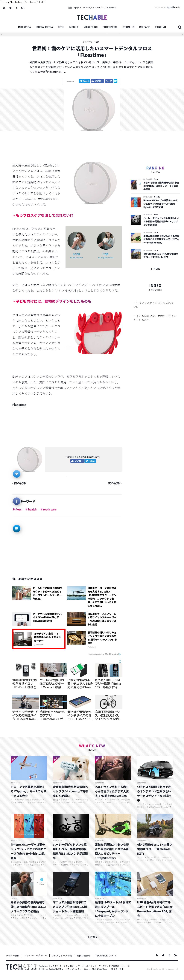The width and height of the screenshot is (184, 980).
Task: Click the floating round Facebook share button
Action: pos(16,501)
